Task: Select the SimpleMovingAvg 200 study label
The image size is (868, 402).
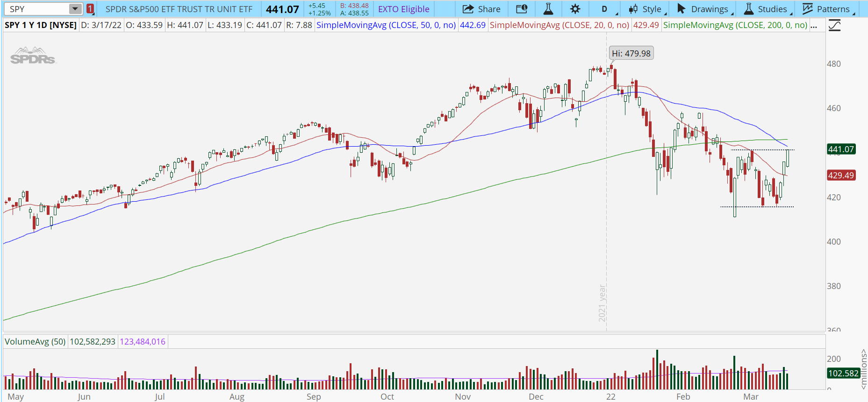Action: pyautogui.click(x=735, y=25)
